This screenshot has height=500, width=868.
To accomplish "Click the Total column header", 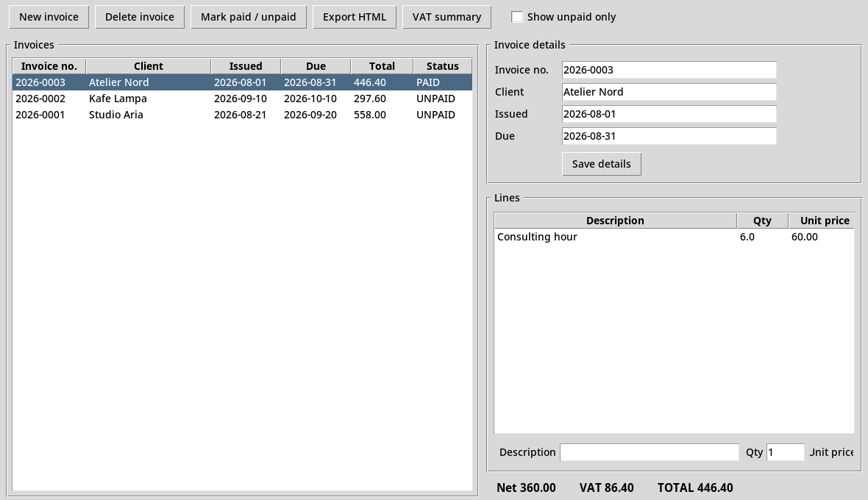I will [x=382, y=66].
